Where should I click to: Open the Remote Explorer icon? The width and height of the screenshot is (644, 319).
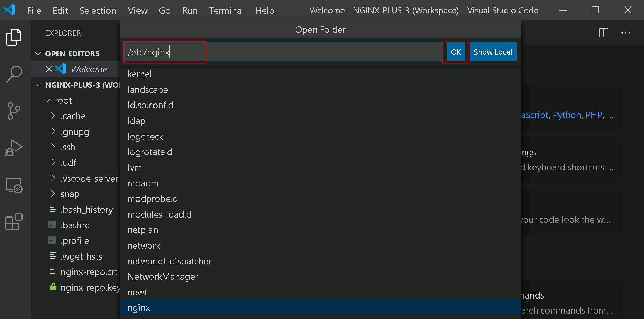coord(14,185)
